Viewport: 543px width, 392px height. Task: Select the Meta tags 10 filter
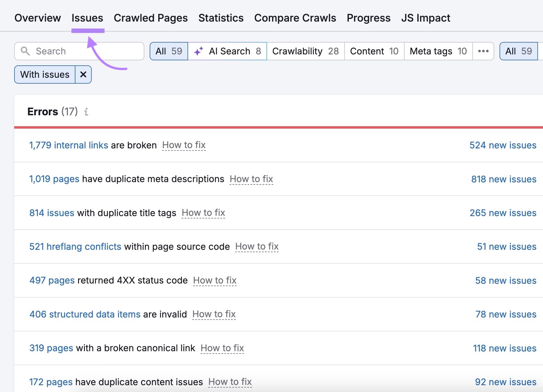pyautogui.click(x=438, y=51)
